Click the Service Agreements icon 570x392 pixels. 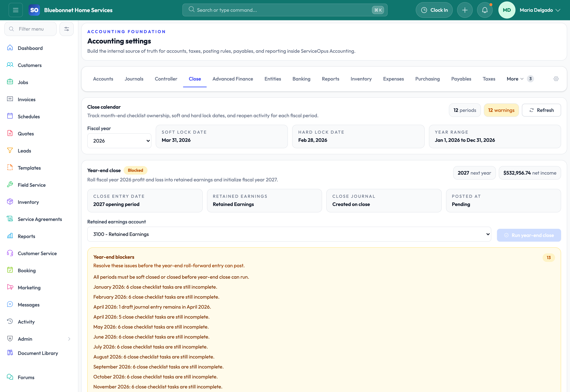click(10, 219)
